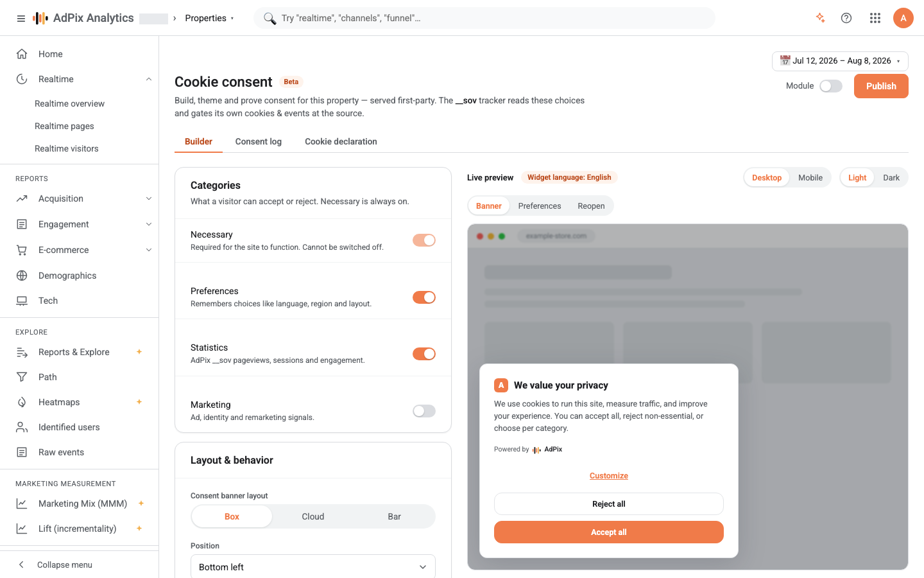Click the Customize link

point(609,476)
